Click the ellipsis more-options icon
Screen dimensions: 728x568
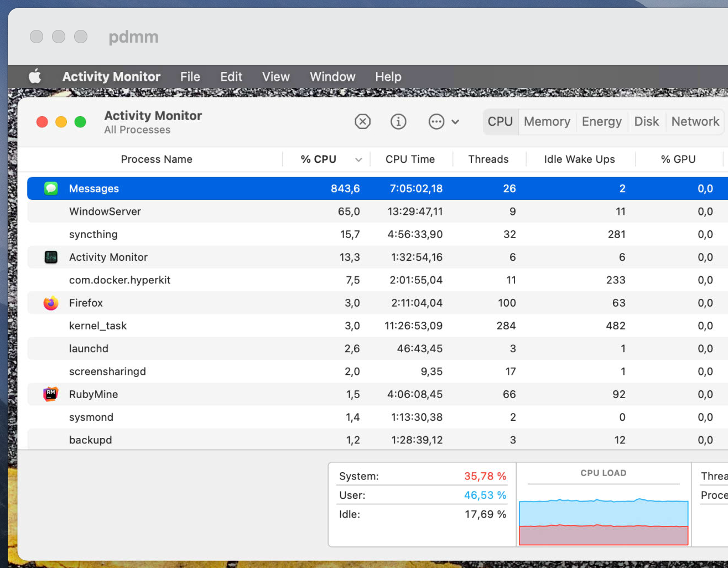(436, 121)
